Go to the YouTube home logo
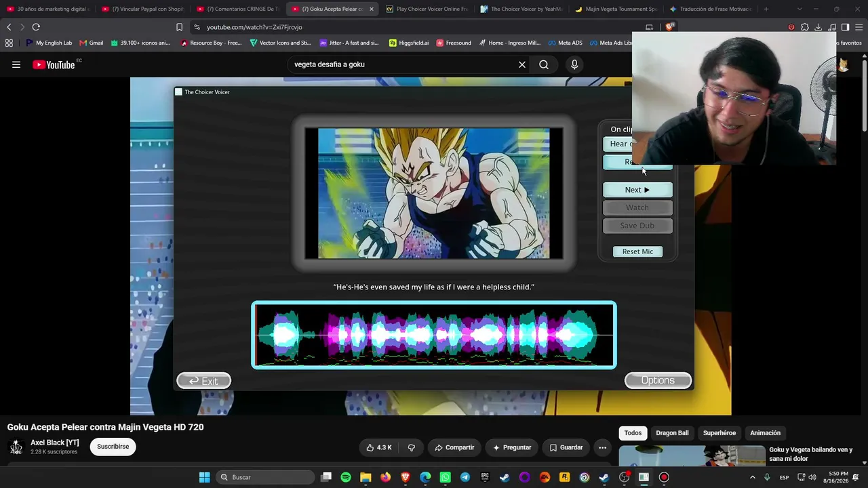 54,64
